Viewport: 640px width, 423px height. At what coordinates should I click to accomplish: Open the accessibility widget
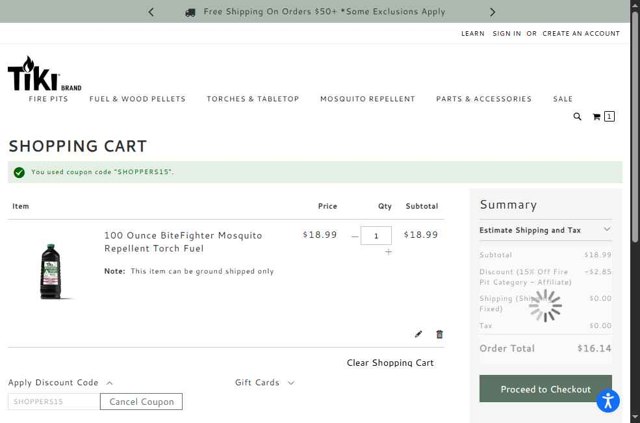click(608, 401)
